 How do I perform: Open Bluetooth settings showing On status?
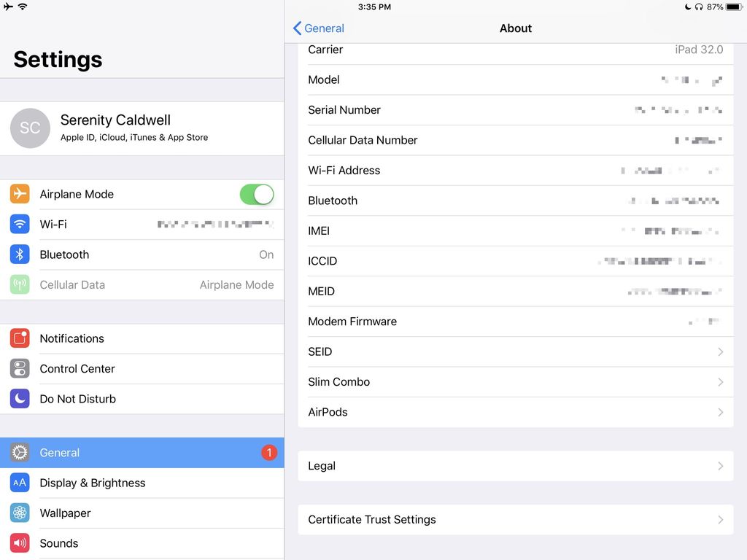click(x=142, y=254)
